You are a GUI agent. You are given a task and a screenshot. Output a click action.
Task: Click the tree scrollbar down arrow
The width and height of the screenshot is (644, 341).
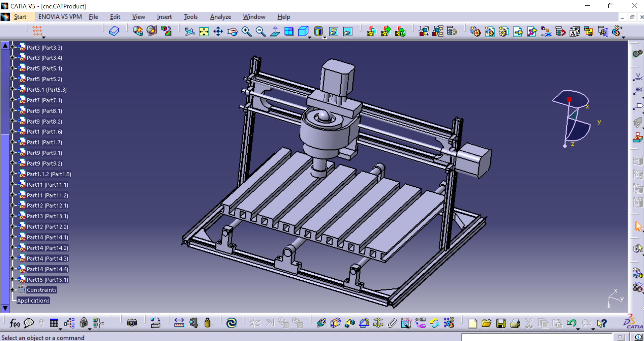5,308
